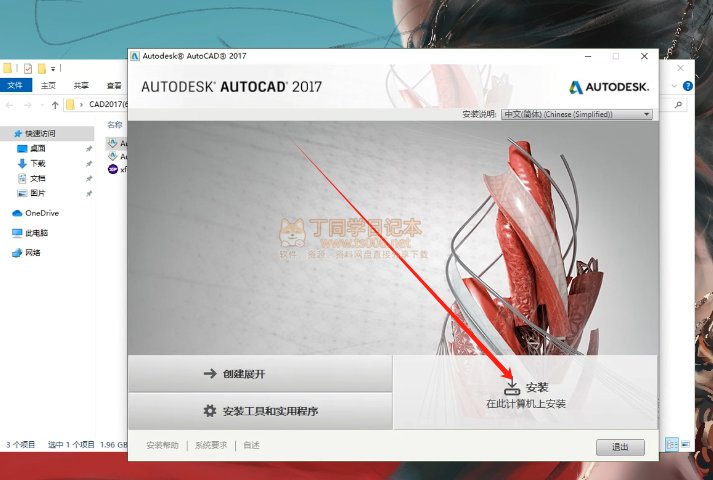Click the 3 个项目 status text
Screen dimensions: 713x480
(x=20, y=445)
